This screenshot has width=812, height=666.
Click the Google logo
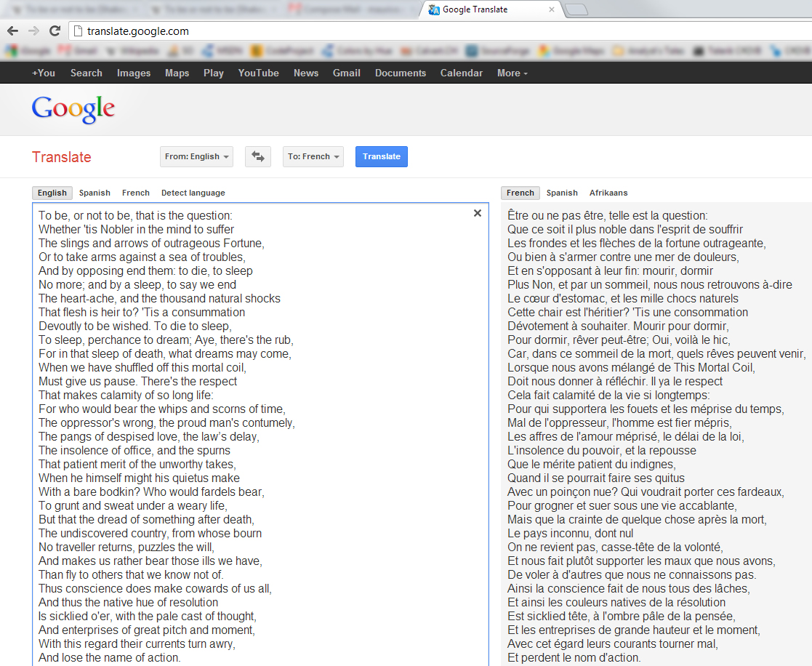click(x=73, y=109)
